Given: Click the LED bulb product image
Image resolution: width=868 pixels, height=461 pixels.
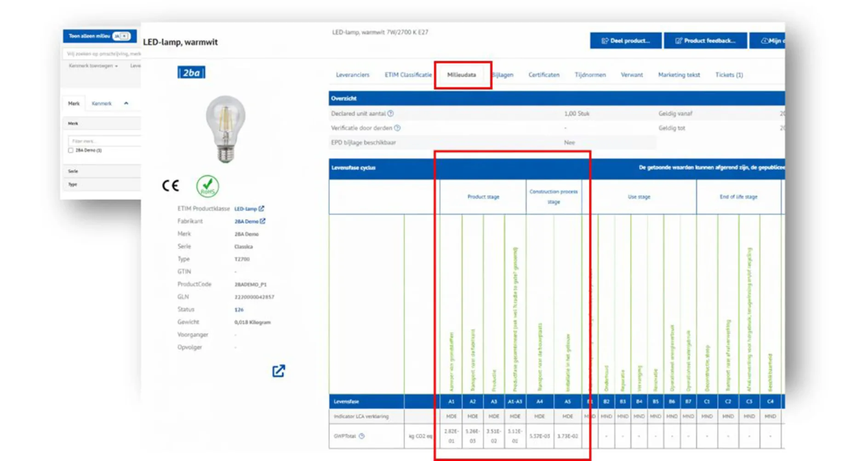Looking at the screenshot, I should [x=225, y=129].
